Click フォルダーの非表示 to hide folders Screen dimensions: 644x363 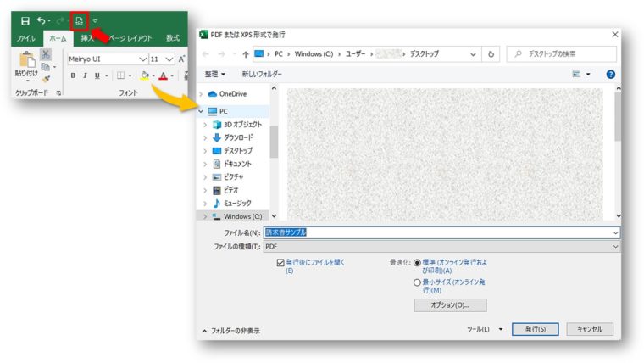tap(231, 331)
